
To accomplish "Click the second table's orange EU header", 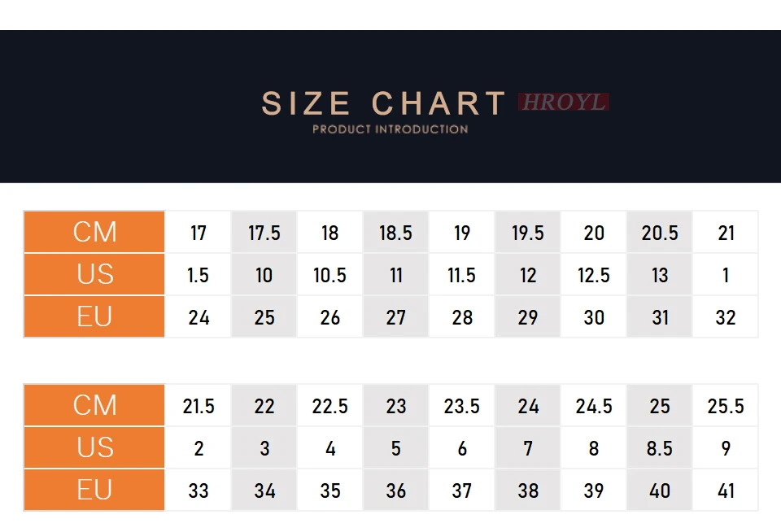I will [94, 491].
